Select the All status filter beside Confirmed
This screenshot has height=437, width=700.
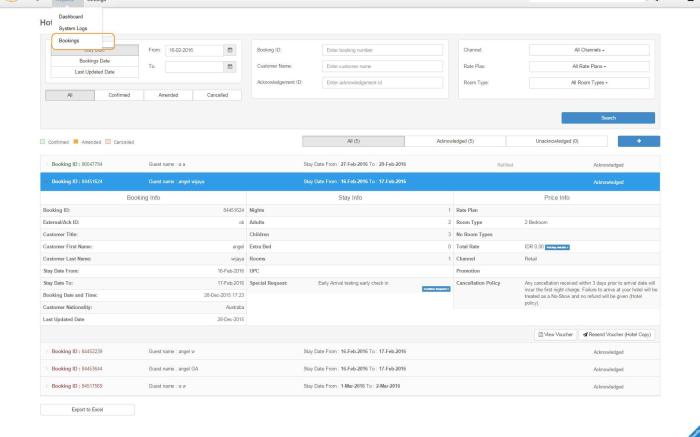click(70, 95)
